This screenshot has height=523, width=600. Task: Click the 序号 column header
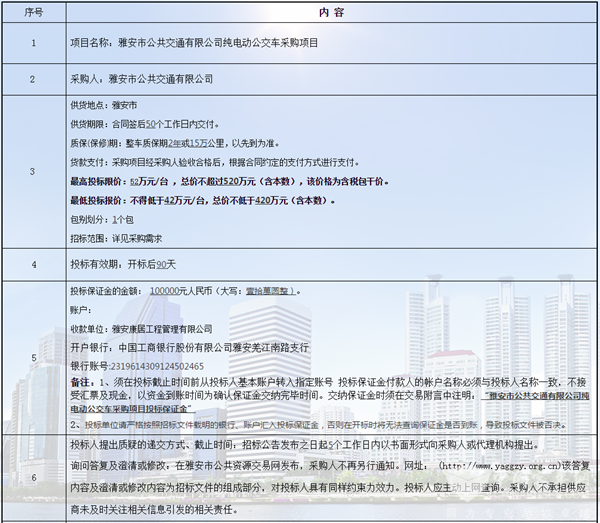tap(33, 13)
